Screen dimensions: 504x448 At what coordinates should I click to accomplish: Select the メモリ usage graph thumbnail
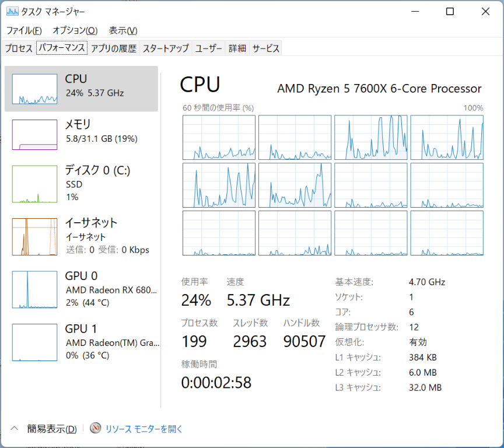coord(34,135)
